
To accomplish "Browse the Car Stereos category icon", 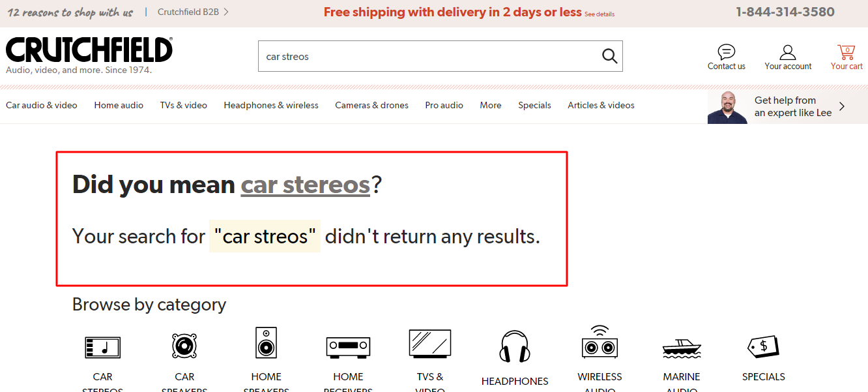I will click(102, 348).
